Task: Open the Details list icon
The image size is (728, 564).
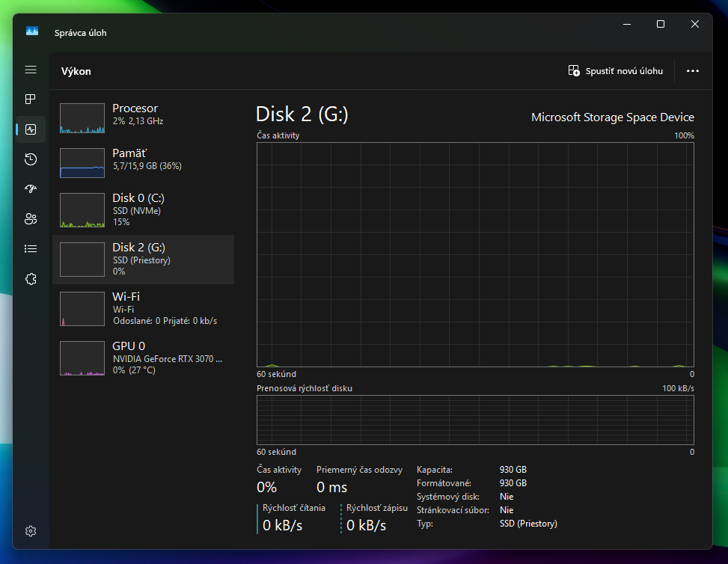Action: point(31,248)
